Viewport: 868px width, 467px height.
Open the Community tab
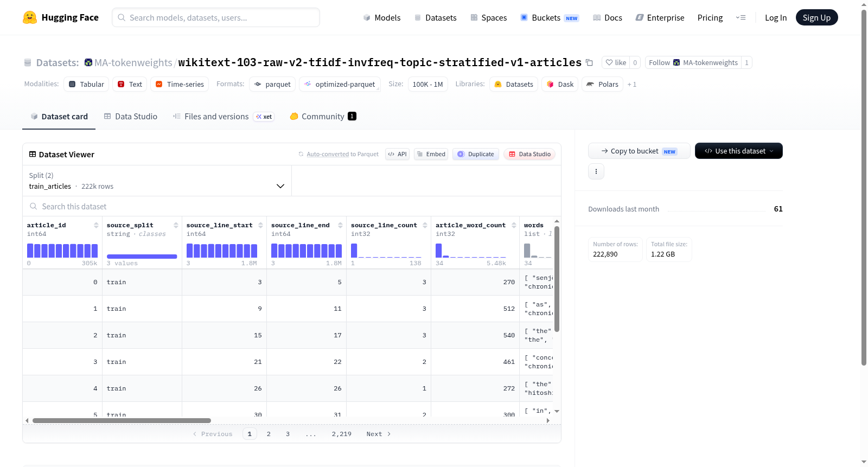coord(323,116)
